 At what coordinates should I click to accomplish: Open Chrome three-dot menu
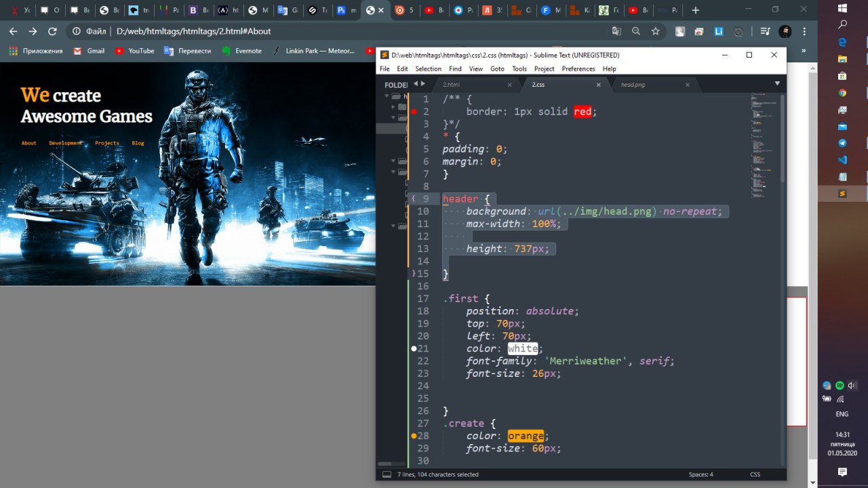[x=804, y=31]
